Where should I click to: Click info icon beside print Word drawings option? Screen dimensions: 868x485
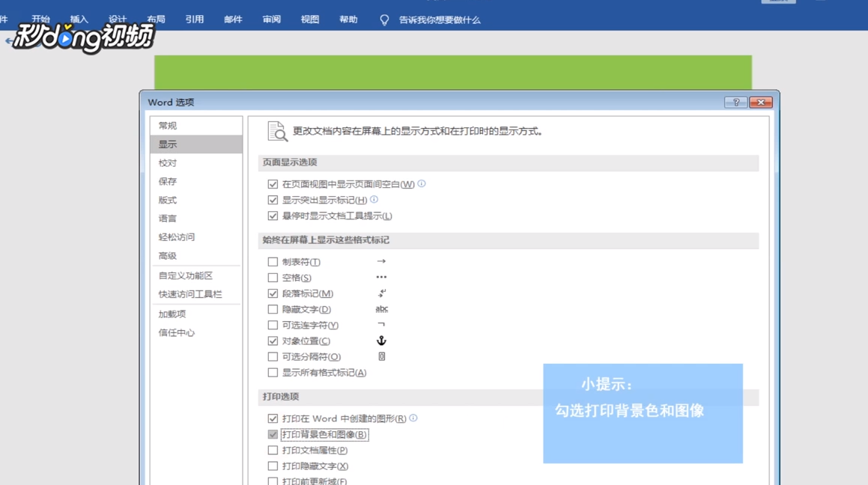click(413, 418)
